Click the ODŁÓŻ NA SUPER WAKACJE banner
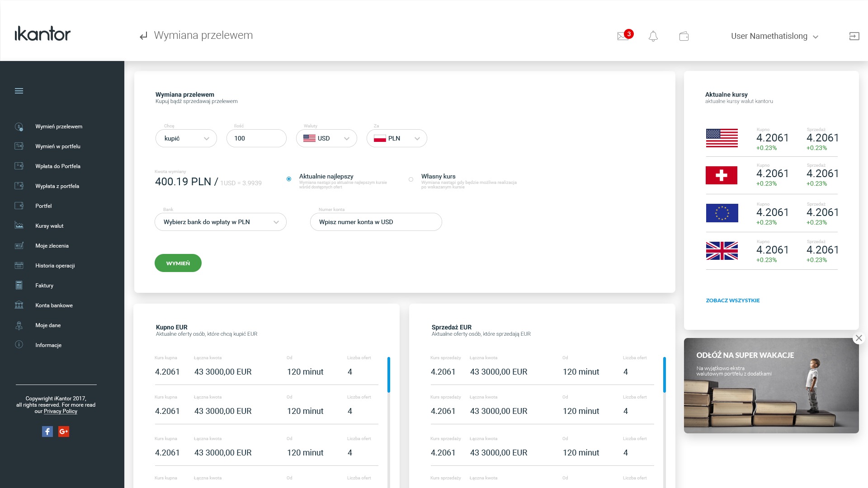This screenshot has height=488, width=868. pyautogui.click(x=771, y=385)
